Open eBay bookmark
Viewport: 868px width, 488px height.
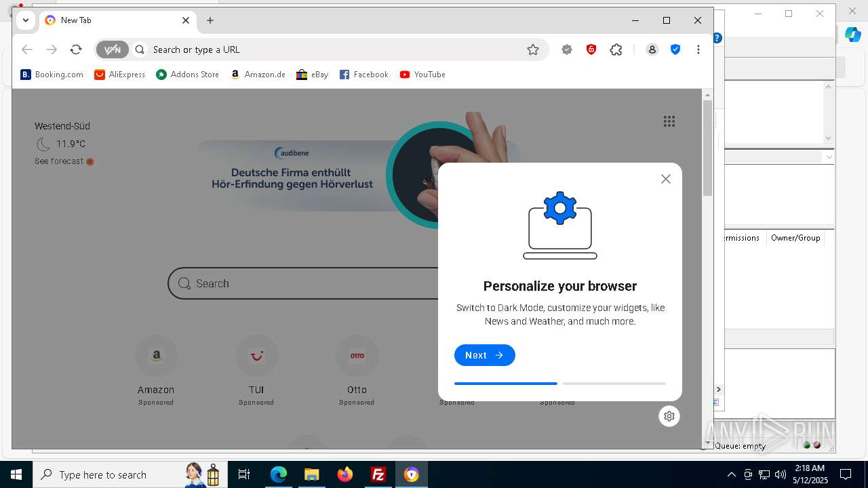[313, 75]
